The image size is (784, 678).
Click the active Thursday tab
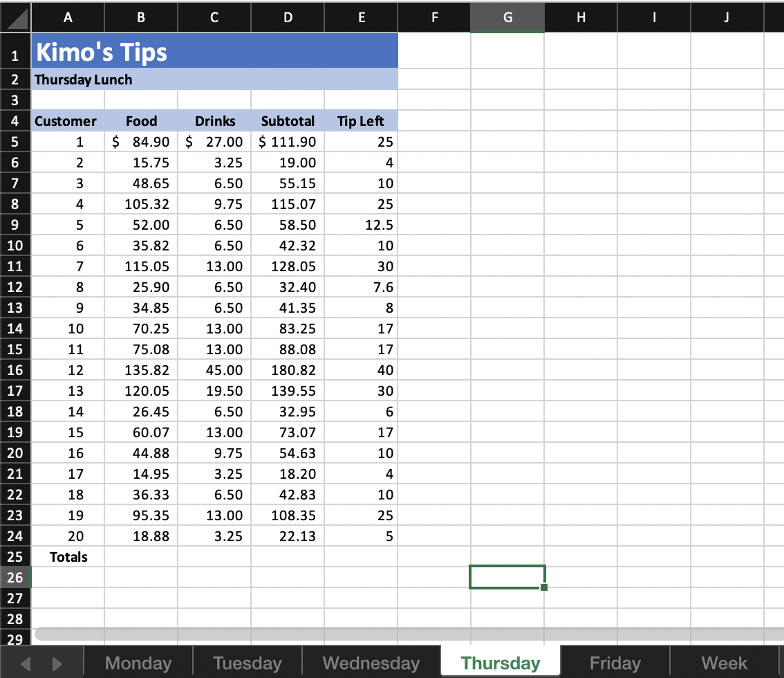pos(499,662)
